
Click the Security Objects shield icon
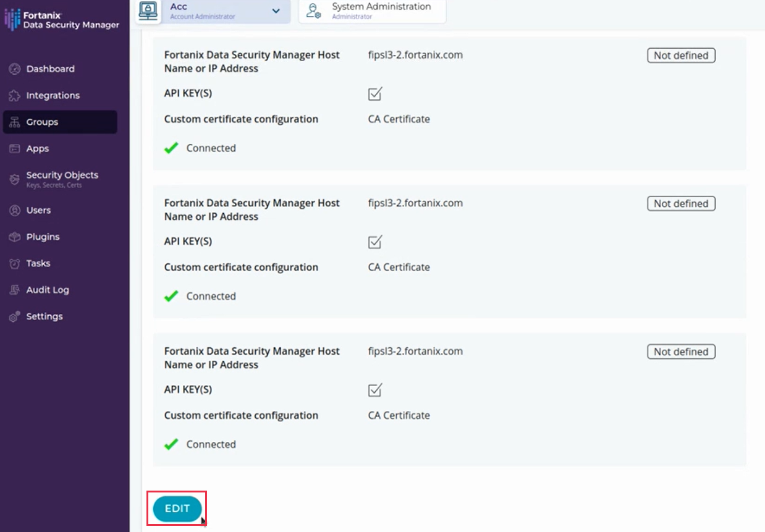pyautogui.click(x=15, y=179)
